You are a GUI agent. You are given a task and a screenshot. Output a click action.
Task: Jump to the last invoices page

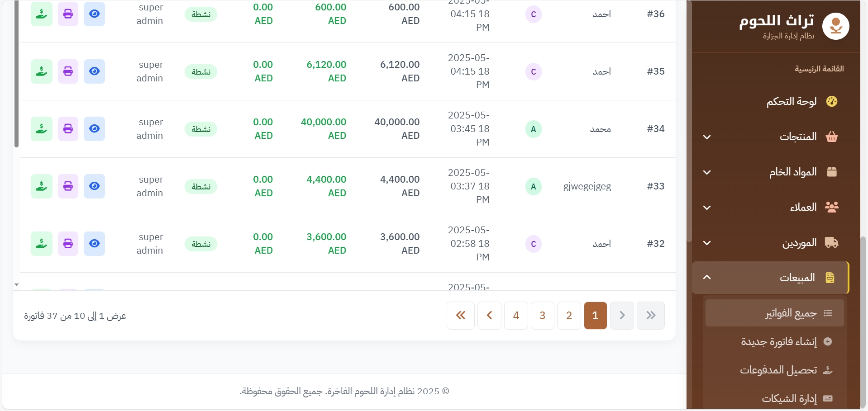tap(461, 316)
